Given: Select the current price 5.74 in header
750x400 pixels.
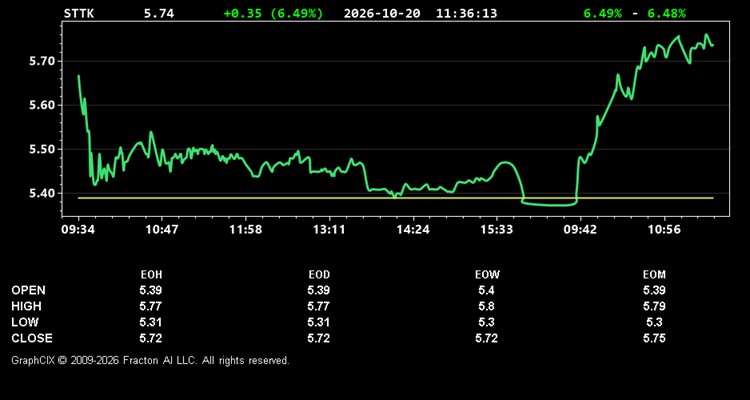Looking at the screenshot, I should coord(159,13).
